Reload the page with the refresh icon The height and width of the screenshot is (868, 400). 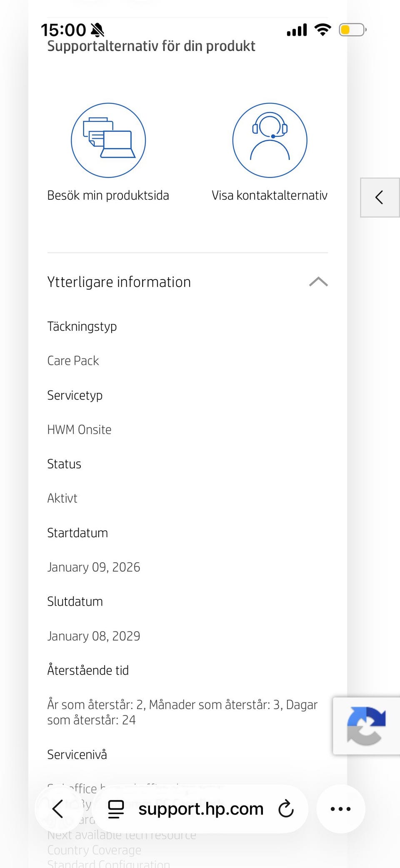286,809
